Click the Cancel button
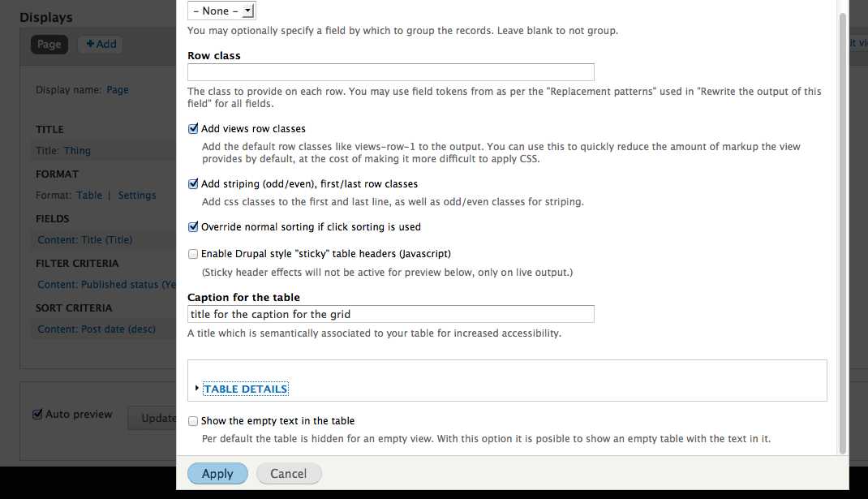868x499 pixels. pos(289,473)
